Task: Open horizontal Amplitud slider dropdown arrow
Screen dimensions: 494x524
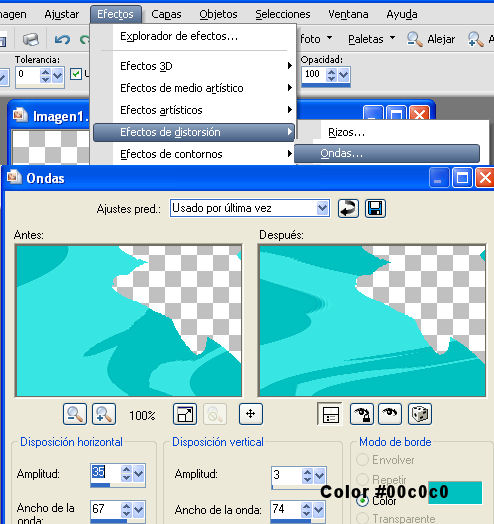Action: tap(138, 473)
